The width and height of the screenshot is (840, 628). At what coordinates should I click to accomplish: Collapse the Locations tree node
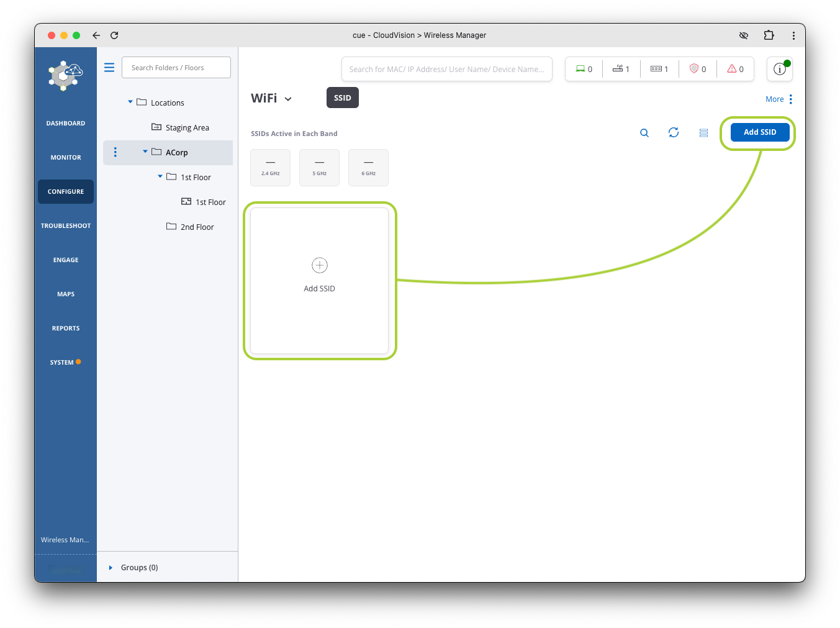[130, 102]
